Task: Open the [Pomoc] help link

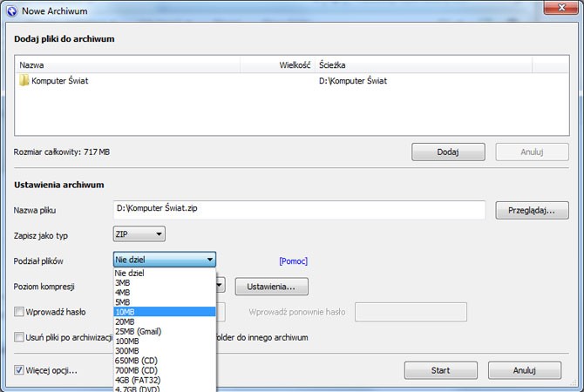Action: pyautogui.click(x=293, y=261)
